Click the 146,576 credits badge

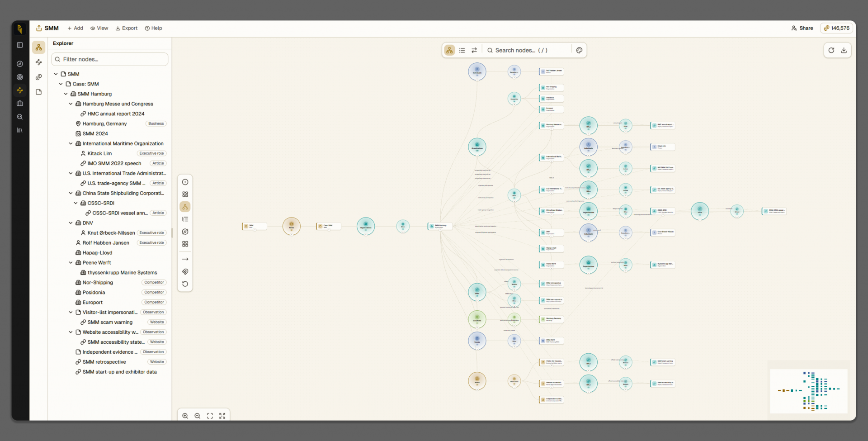click(x=836, y=28)
